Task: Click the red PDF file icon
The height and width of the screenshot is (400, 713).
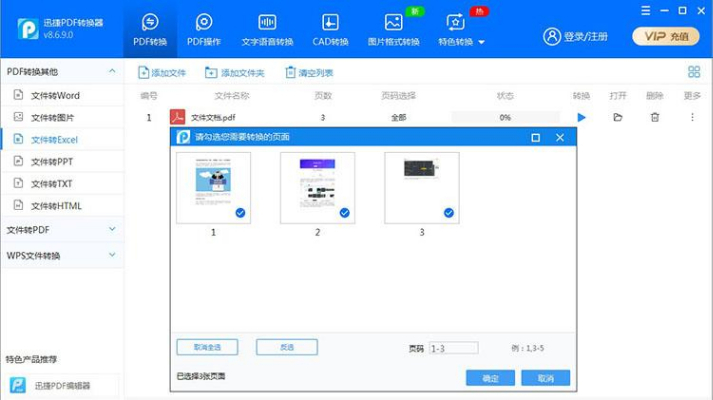Action: pyautogui.click(x=177, y=117)
